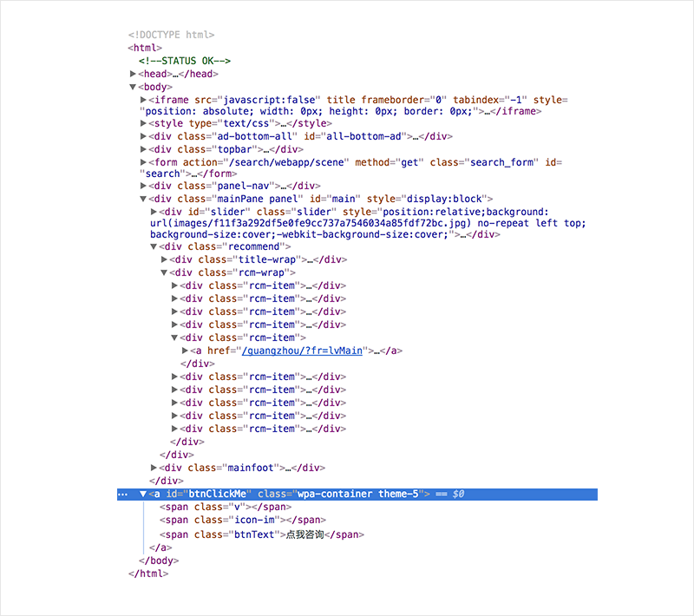This screenshot has width=694, height=616.
Task: Expand the guangzhou anchor node
Action: tap(186, 351)
